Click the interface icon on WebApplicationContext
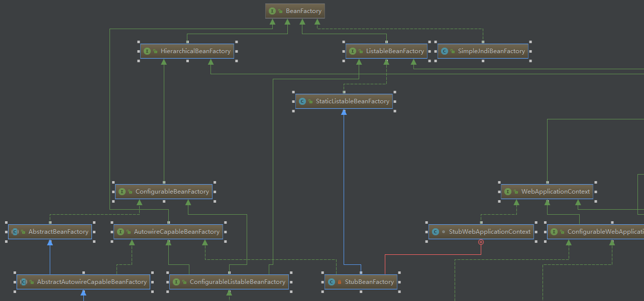This screenshot has width=644, height=301. coord(508,191)
